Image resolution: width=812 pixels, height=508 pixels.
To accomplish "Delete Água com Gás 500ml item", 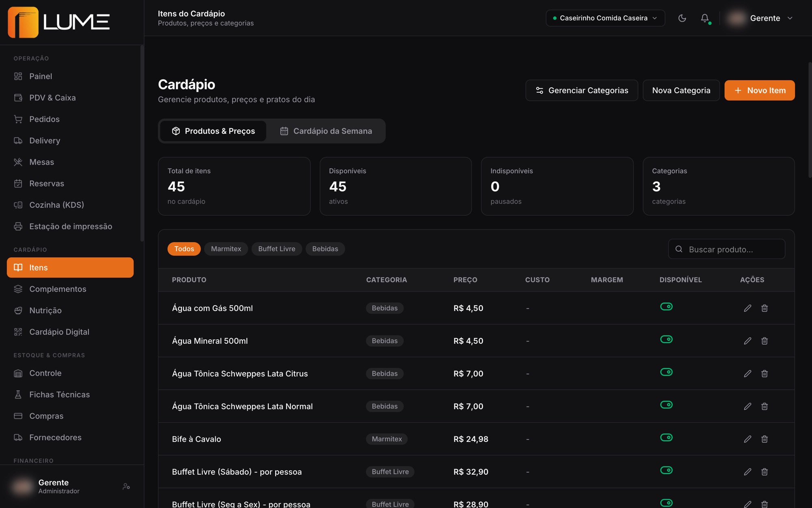I will (764, 308).
